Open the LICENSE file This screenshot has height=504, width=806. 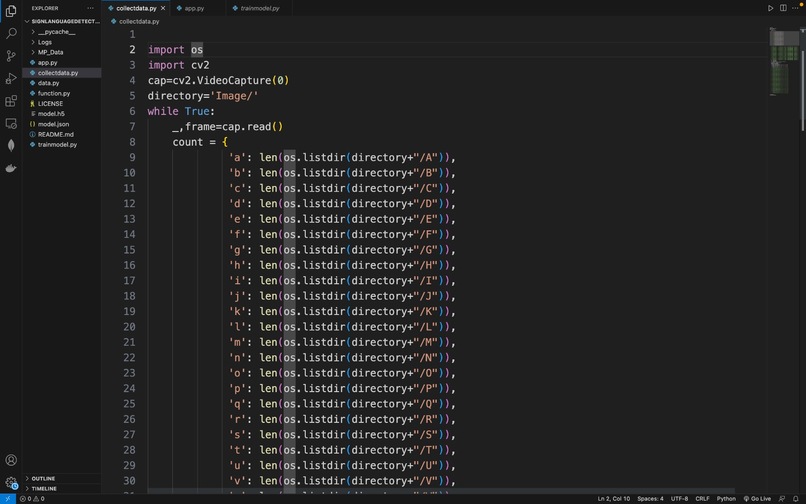[x=62, y=103]
